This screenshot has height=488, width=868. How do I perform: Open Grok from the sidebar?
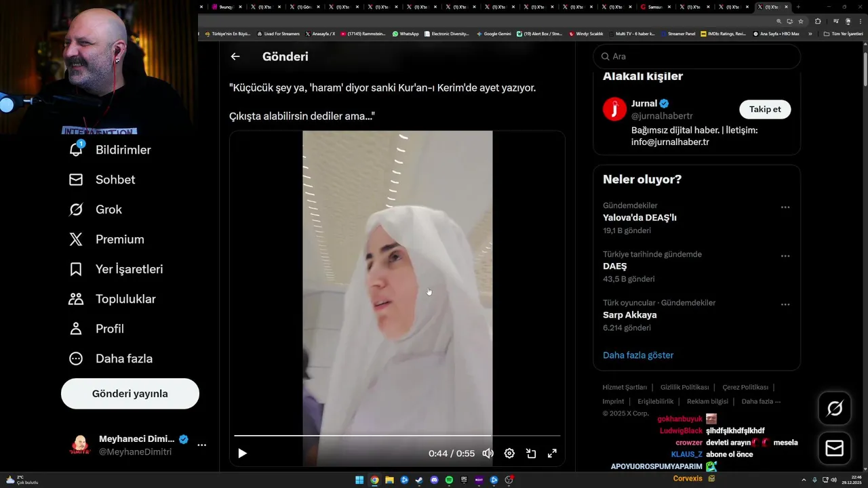[x=96, y=209]
